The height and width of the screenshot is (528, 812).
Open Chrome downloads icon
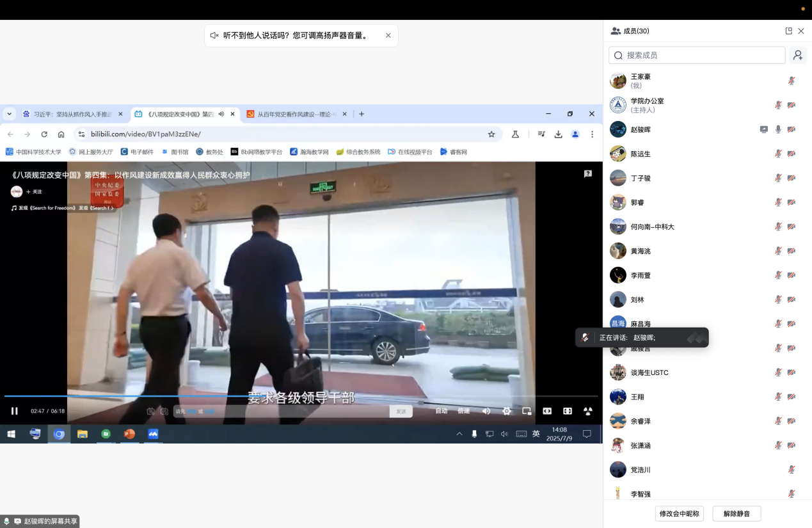click(558, 134)
